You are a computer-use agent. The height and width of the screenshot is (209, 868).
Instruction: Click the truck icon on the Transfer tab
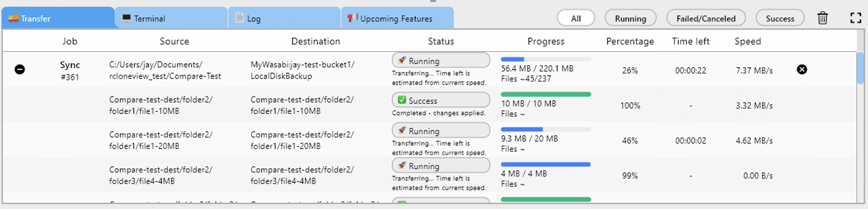[14, 19]
